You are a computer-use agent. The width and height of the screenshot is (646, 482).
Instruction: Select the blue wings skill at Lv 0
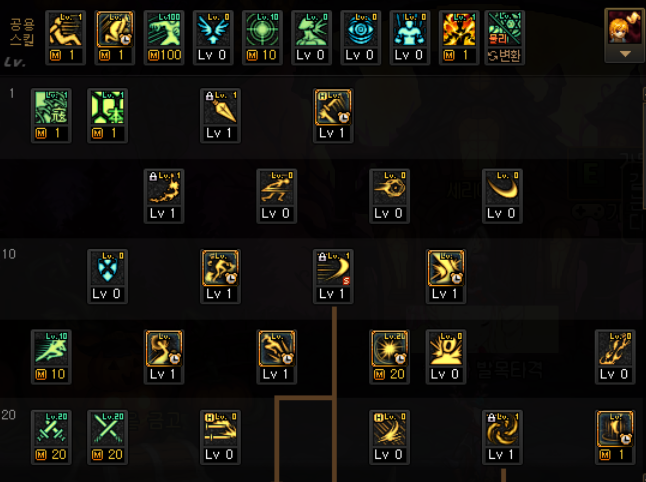[213, 37]
